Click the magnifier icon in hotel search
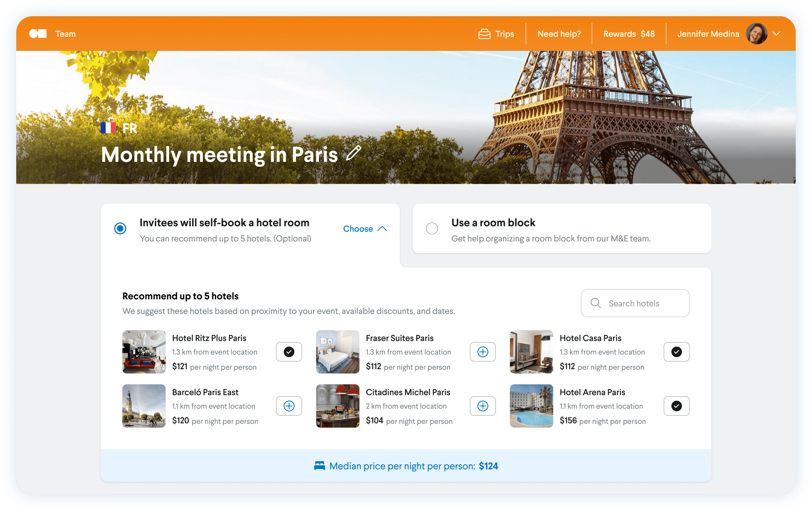This screenshot has width=812, height=511. coord(595,303)
